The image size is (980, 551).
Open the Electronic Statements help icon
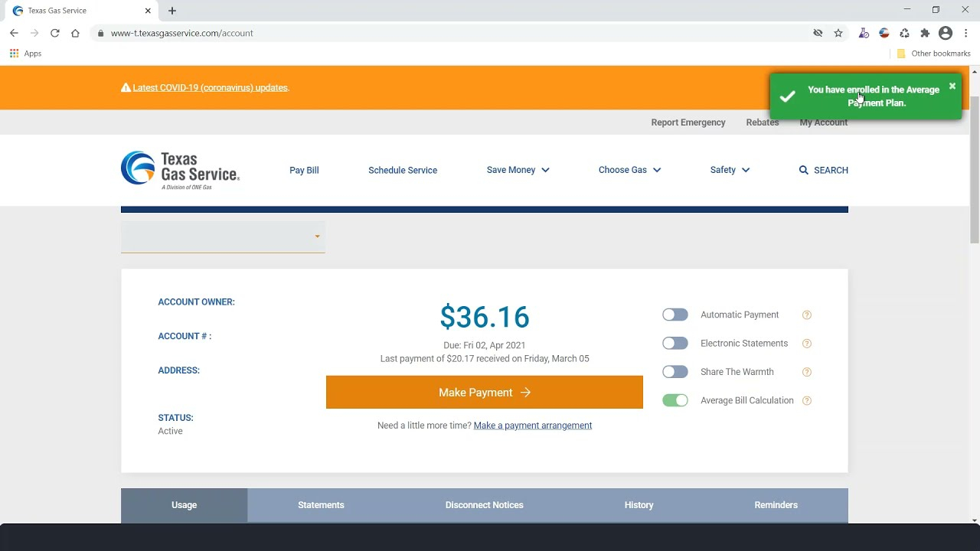806,344
